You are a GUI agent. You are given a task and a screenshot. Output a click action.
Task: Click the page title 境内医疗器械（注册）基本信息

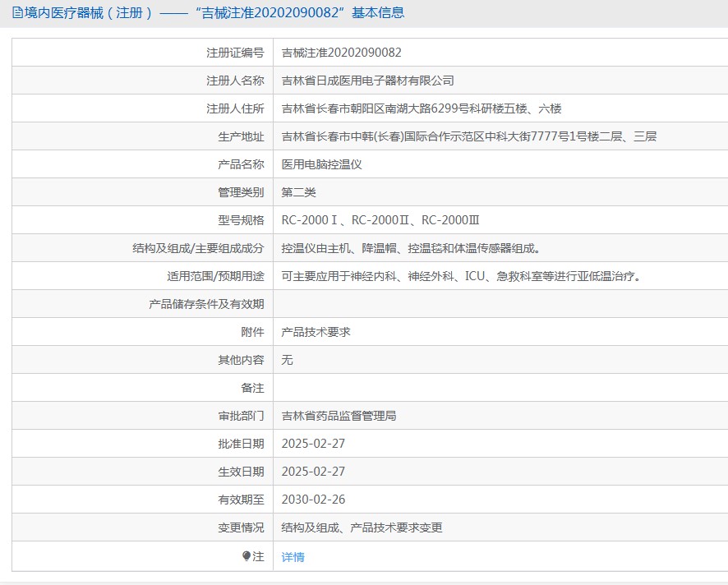tap(214, 12)
